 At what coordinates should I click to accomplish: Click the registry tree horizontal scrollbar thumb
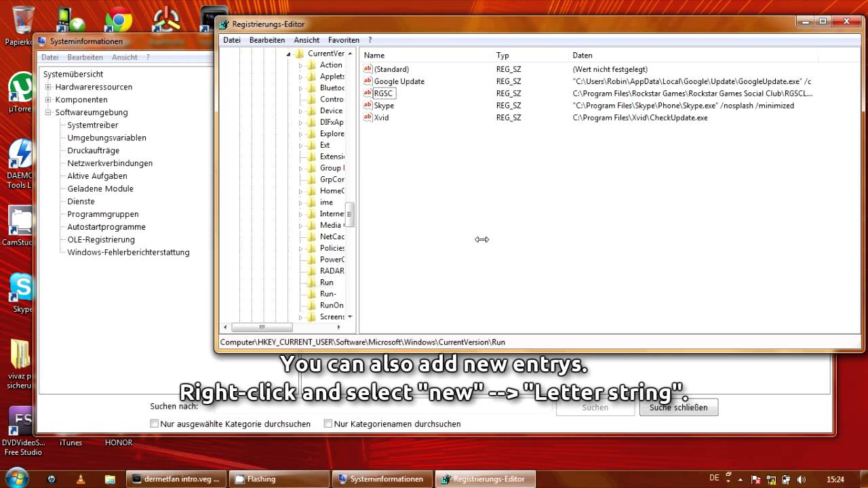[x=261, y=327]
